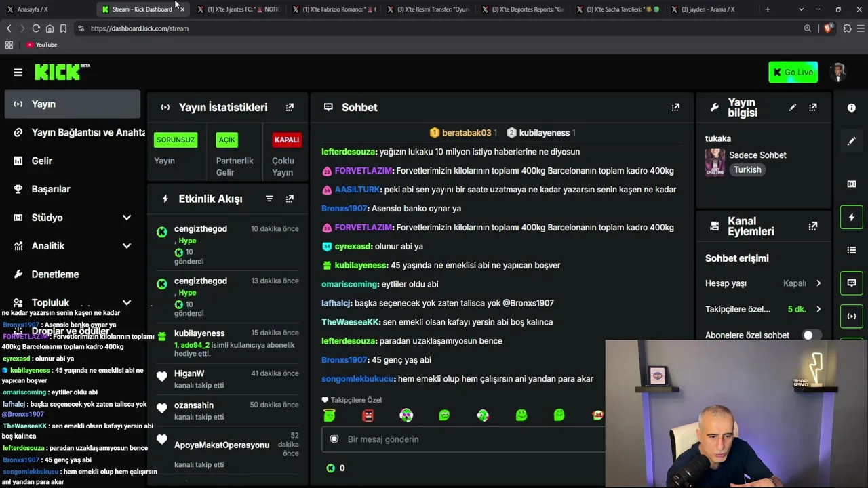The image size is (868, 488).
Task: Click HiganW in the activity feed
Action: tap(189, 373)
